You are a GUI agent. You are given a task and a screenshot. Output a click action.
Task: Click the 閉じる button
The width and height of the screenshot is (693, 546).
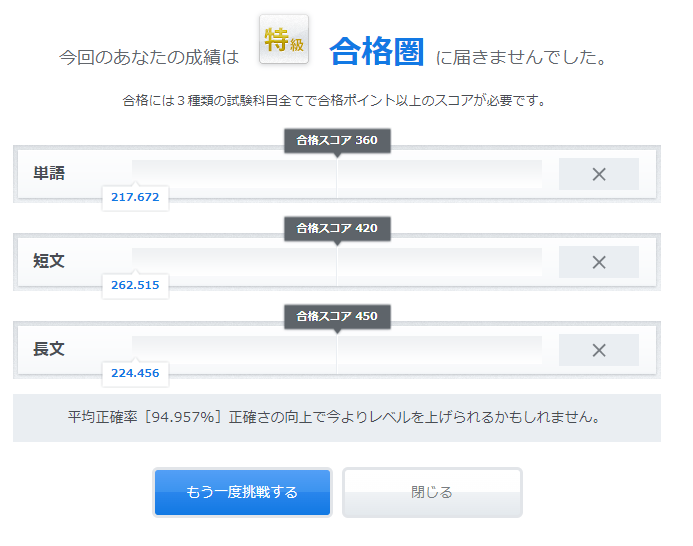point(432,492)
